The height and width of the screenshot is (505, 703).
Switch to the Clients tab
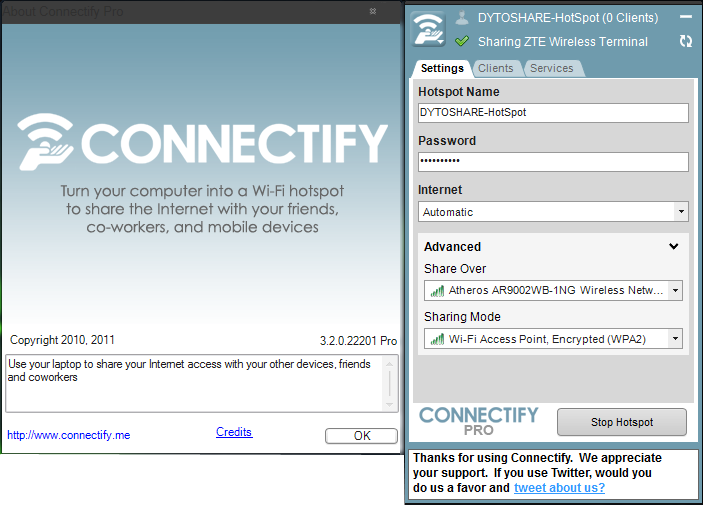click(x=495, y=68)
